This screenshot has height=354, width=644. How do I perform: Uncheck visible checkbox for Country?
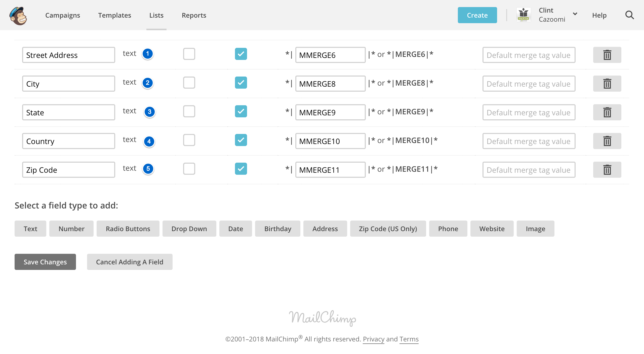241,140
